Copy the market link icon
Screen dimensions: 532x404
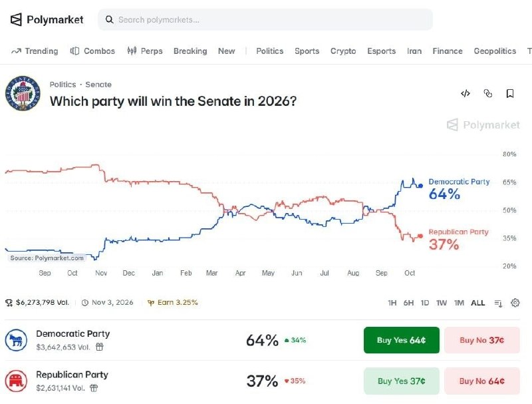click(487, 93)
